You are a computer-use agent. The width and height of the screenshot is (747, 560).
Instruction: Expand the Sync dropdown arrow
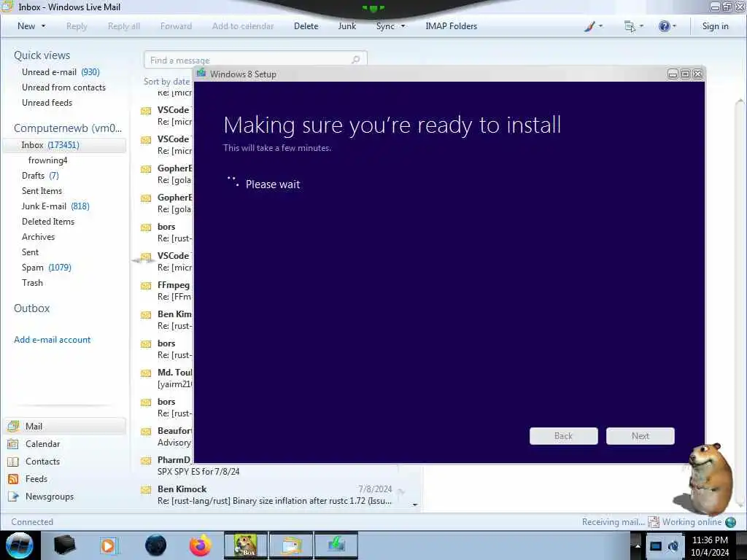(x=403, y=26)
